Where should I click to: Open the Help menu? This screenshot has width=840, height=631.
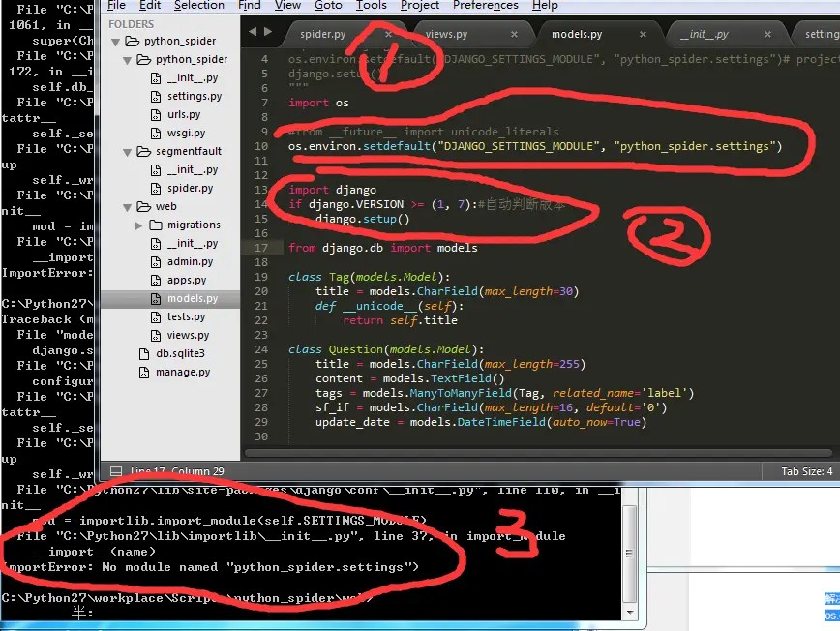click(545, 6)
